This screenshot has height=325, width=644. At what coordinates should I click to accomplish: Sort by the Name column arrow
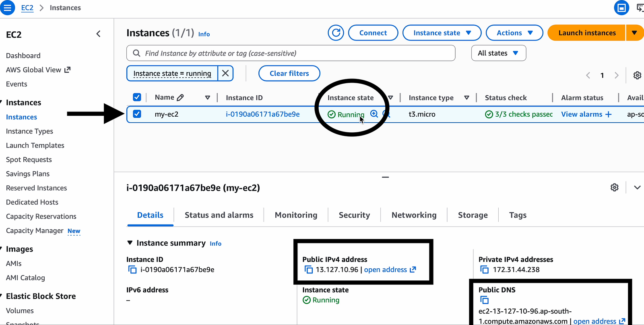[x=208, y=98]
